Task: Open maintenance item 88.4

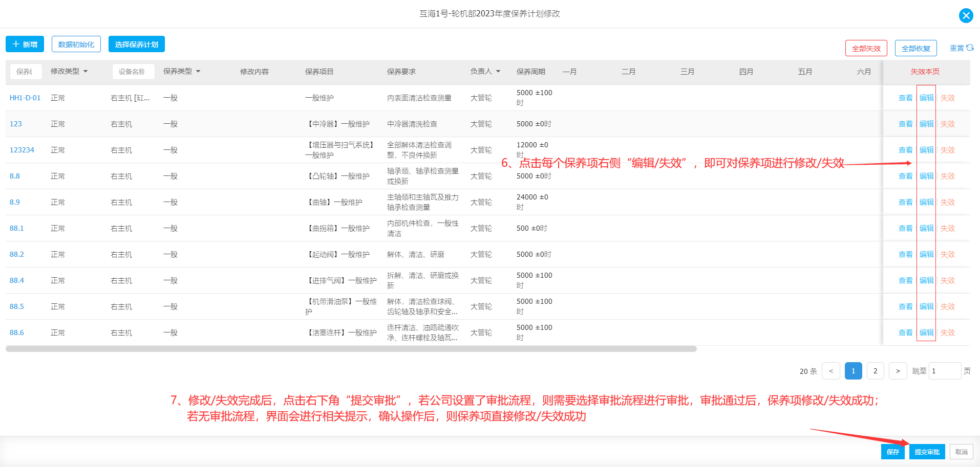Action: point(17,280)
